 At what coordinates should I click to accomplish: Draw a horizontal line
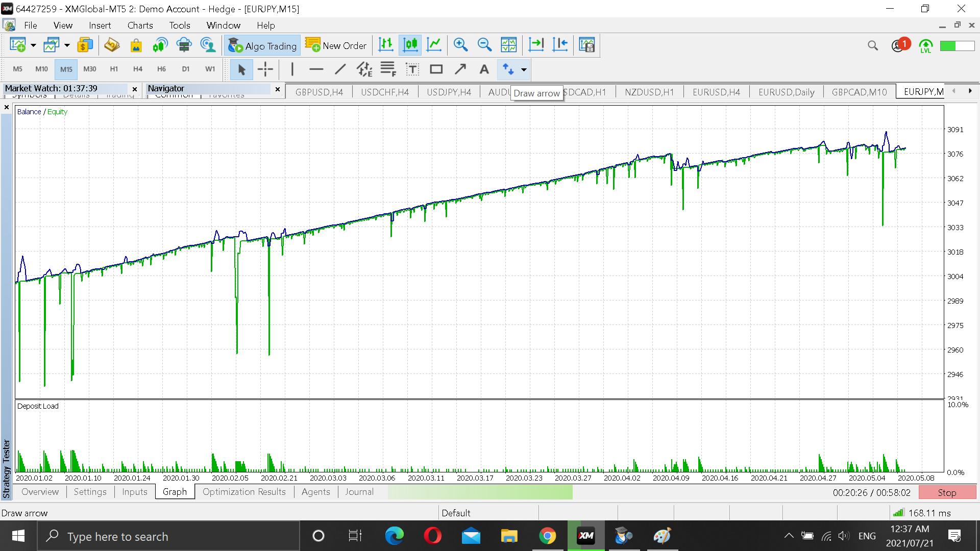316,69
